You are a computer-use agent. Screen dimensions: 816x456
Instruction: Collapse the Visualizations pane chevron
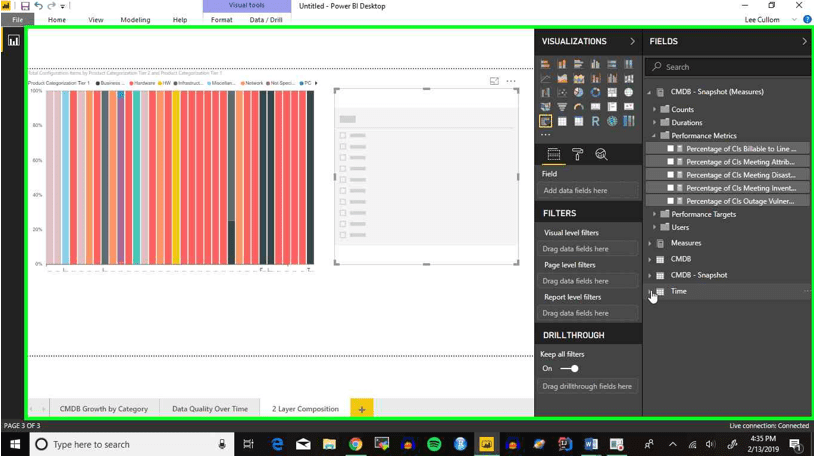tap(632, 41)
